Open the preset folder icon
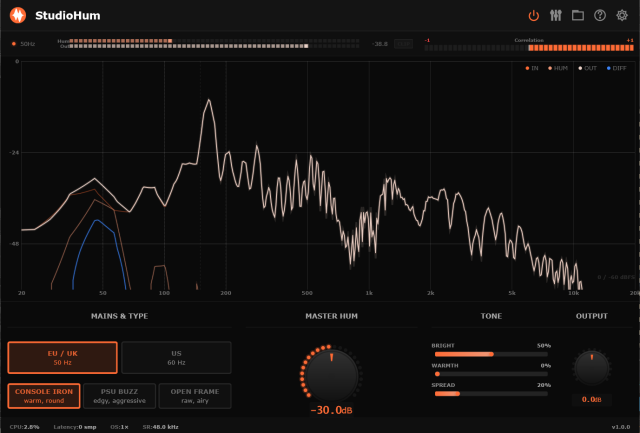640x433 pixels. tap(578, 16)
